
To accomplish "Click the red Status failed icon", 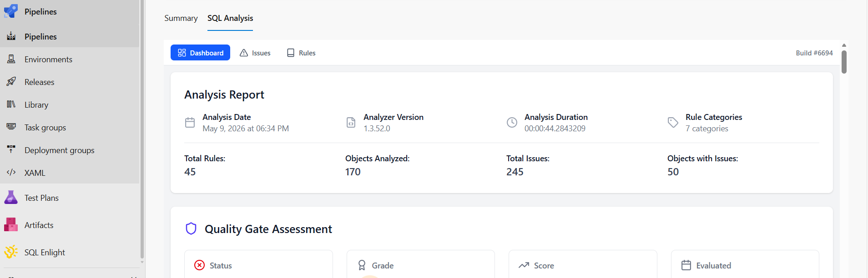I will pos(199,265).
